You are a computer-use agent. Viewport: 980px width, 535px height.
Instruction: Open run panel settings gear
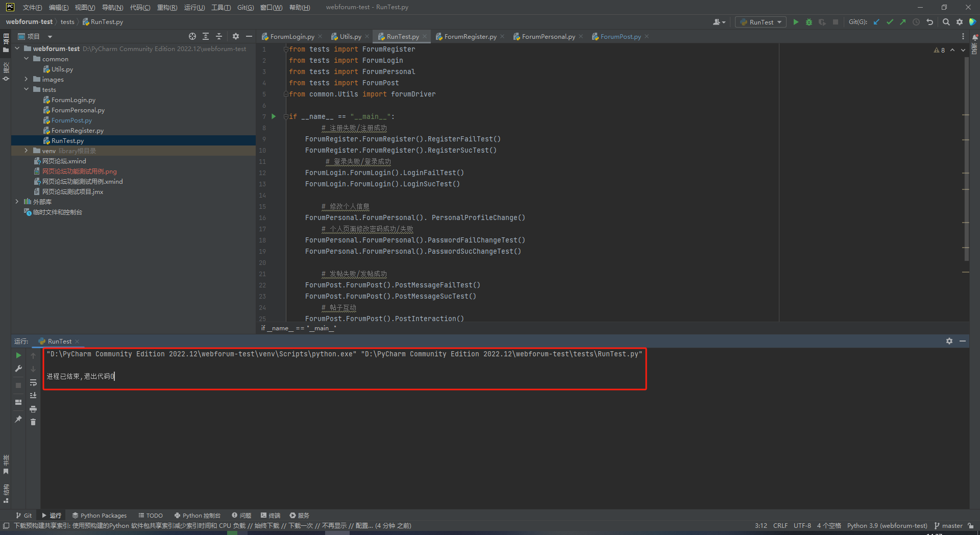coord(949,341)
